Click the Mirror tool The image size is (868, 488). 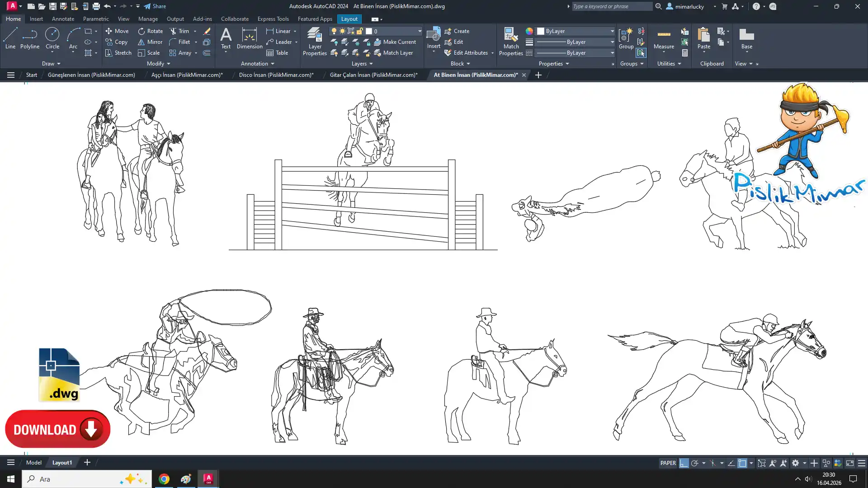[x=150, y=42]
